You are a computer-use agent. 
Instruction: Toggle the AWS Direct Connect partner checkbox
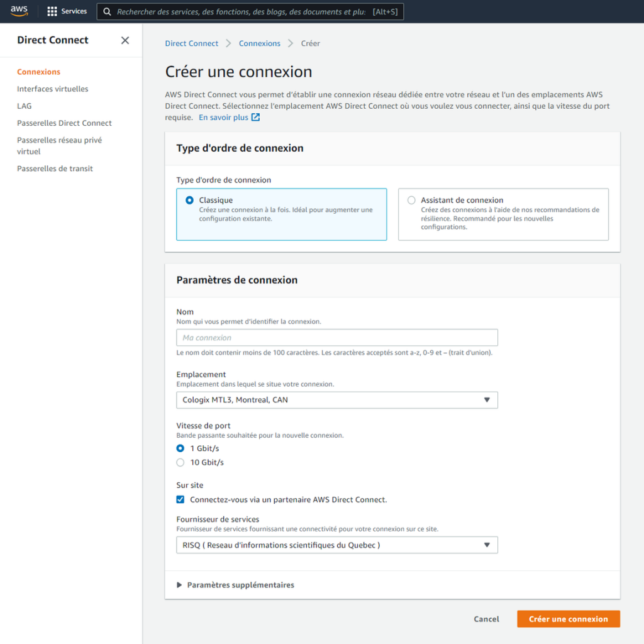(x=180, y=500)
